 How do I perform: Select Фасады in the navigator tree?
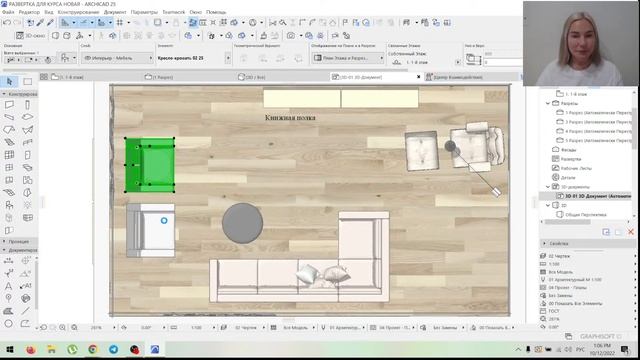(568, 150)
